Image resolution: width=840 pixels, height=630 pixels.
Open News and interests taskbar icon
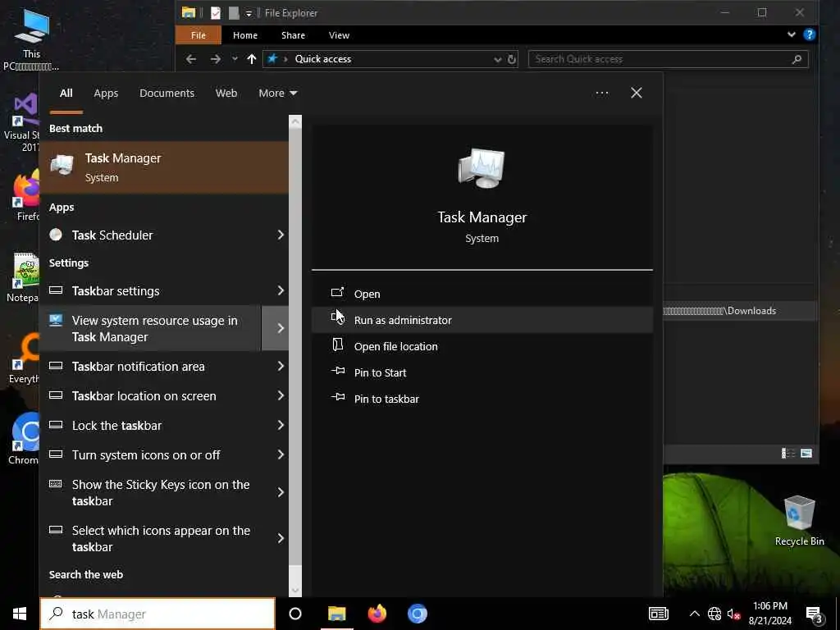coord(659,614)
